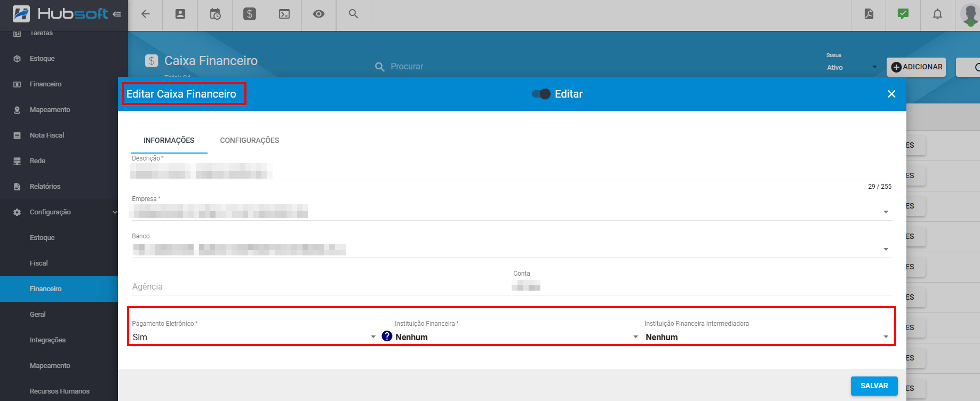Open the Status filter dropdown showing Ativo
Viewport: 980px width, 401px height.
[x=852, y=68]
